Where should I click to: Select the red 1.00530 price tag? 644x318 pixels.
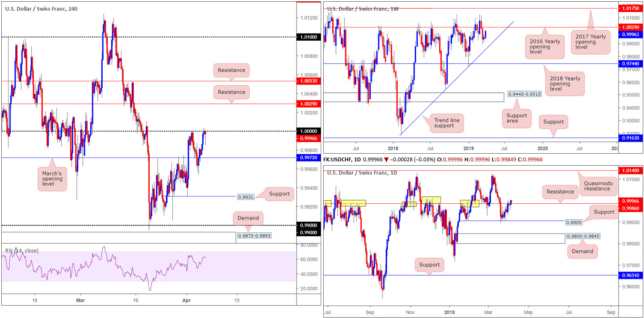tap(309, 81)
